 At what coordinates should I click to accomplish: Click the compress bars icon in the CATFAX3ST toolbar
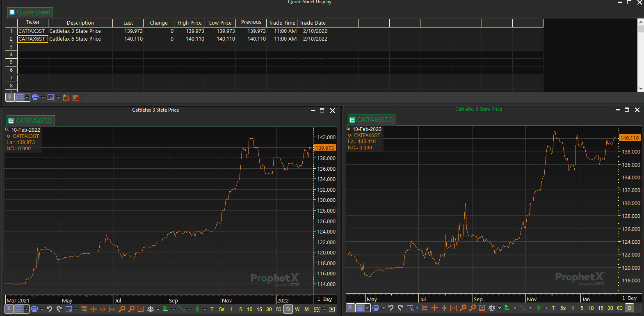103,309
